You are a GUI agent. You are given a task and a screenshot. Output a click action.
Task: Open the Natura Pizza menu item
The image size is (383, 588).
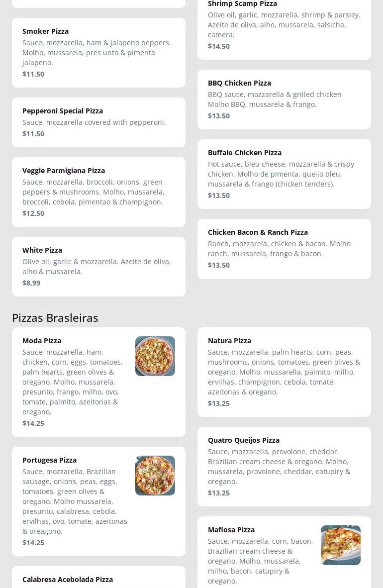click(284, 372)
